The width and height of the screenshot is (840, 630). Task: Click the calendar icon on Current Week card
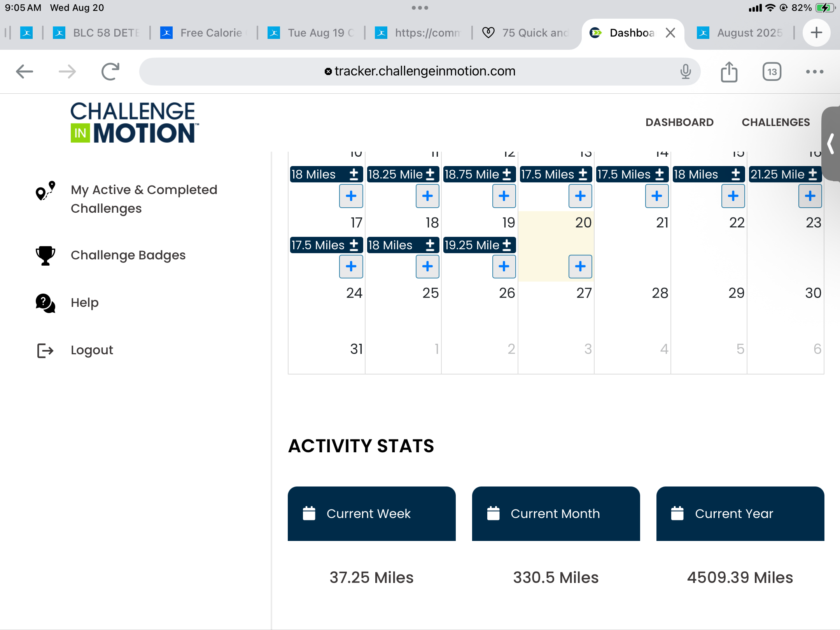point(309,513)
